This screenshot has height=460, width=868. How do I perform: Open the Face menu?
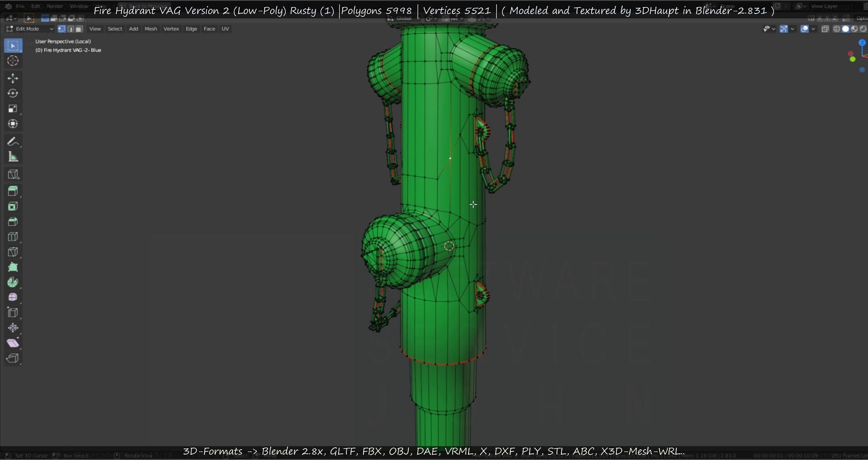click(x=209, y=29)
